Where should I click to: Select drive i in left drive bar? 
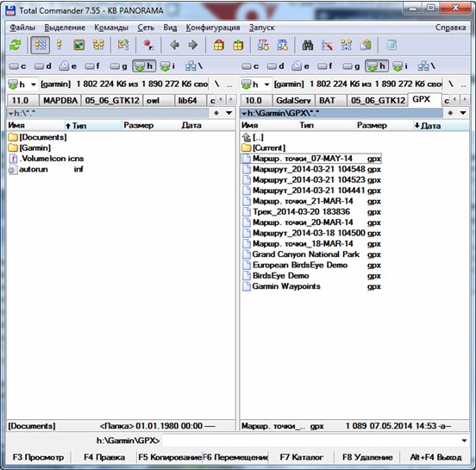coord(167,66)
